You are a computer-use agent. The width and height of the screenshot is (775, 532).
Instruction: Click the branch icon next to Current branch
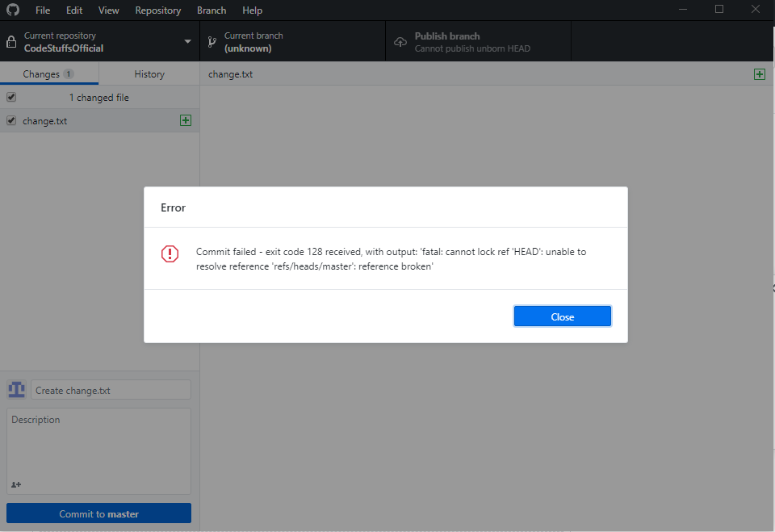[x=212, y=40]
